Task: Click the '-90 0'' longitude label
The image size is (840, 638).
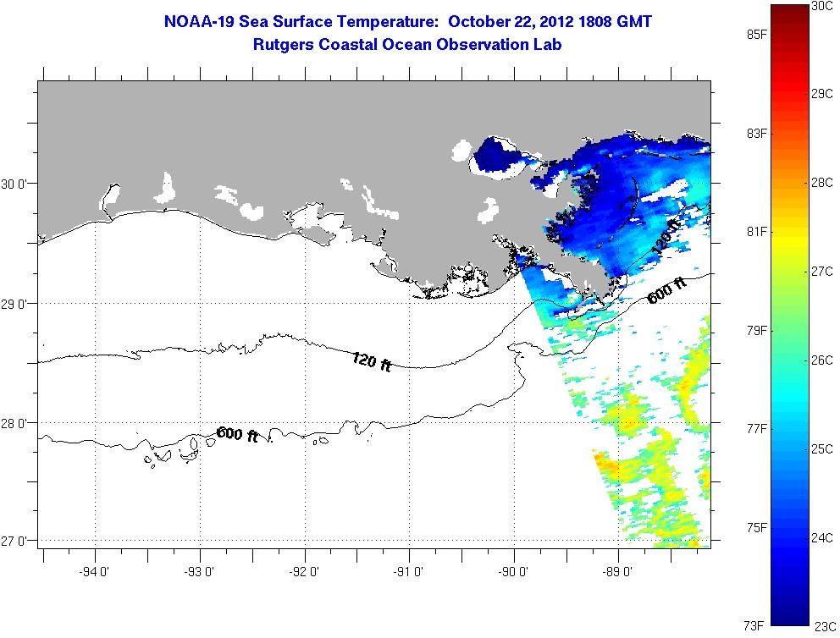Action: point(512,572)
